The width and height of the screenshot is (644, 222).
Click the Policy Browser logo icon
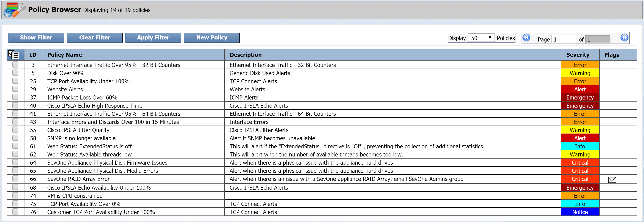point(14,10)
